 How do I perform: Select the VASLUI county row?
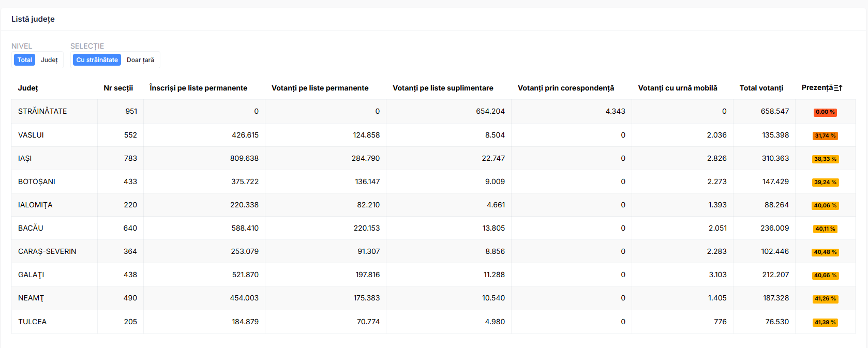[433, 135]
